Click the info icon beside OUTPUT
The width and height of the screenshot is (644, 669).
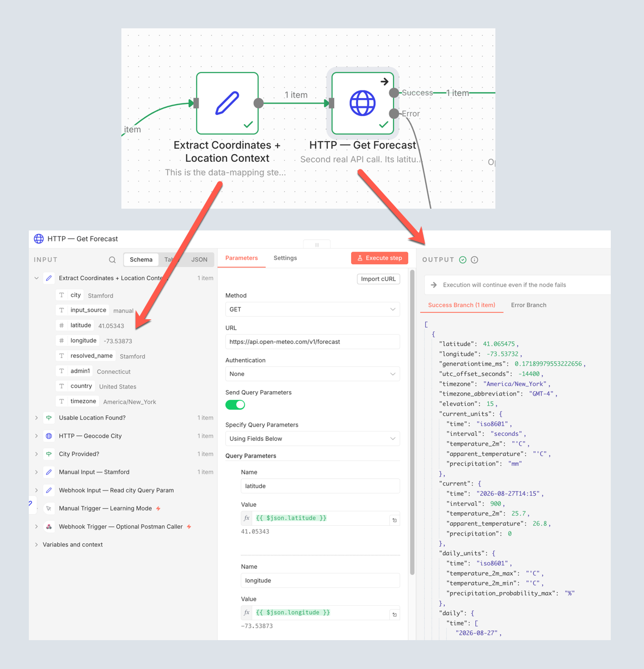pyautogui.click(x=475, y=260)
